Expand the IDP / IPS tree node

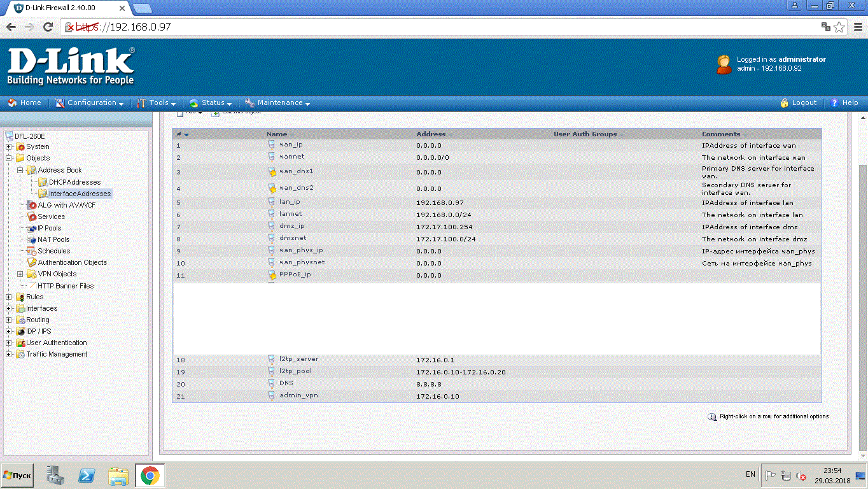coord(9,331)
